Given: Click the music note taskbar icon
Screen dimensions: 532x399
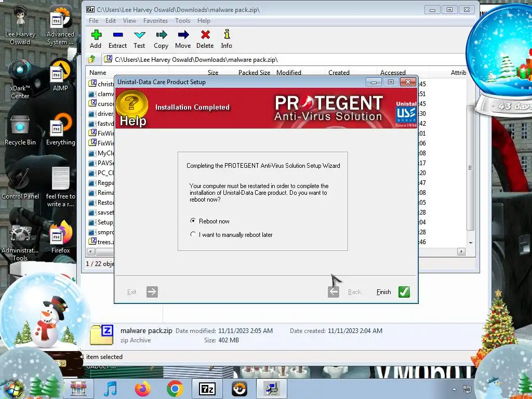Looking at the screenshot, I should [x=111, y=389].
